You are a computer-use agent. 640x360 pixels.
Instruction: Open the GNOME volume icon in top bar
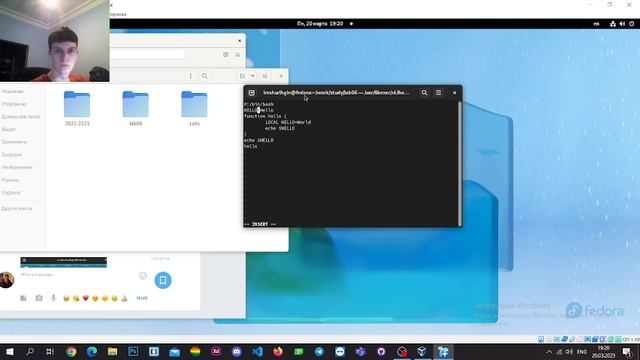[622, 24]
